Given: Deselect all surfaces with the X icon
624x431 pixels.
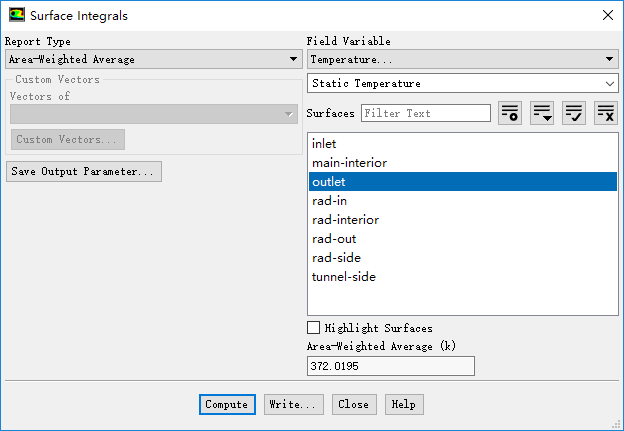Looking at the screenshot, I should coord(606,113).
